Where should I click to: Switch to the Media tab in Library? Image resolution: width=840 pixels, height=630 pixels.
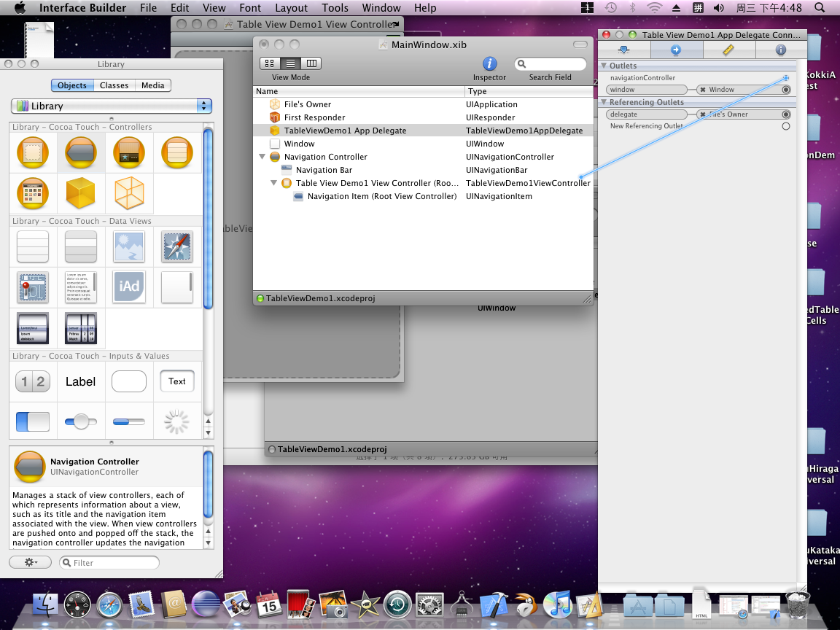pyautogui.click(x=152, y=85)
